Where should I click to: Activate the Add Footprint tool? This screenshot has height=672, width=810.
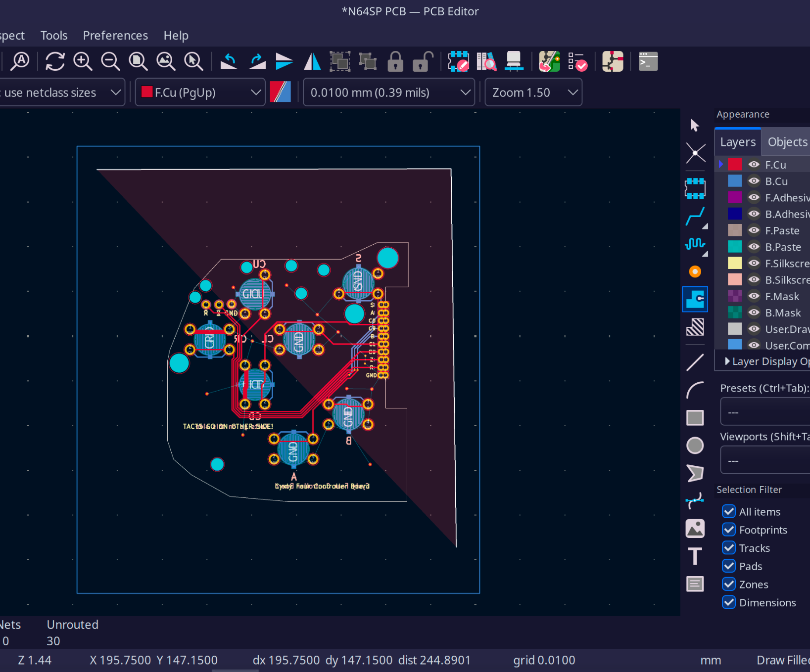click(695, 188)
